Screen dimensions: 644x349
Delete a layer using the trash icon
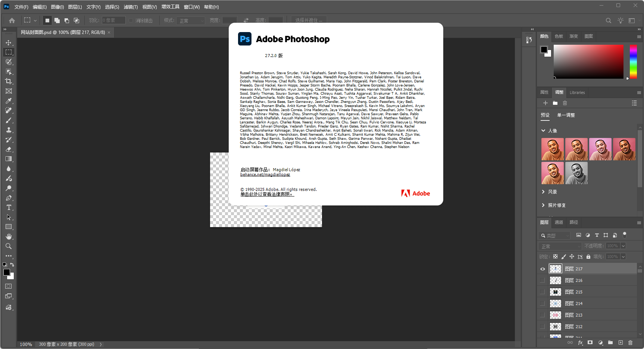pyautogui.click(x=631, y=342)
